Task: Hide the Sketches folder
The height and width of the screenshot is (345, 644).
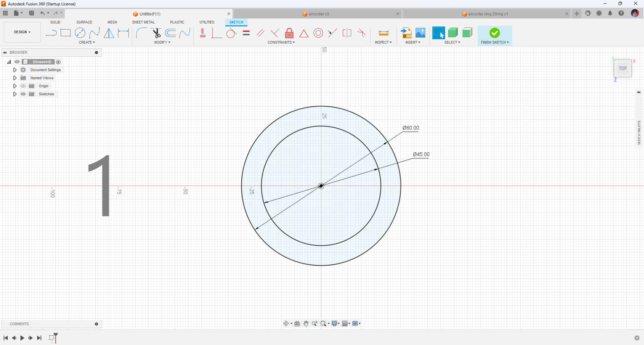Action: point(23,94)
